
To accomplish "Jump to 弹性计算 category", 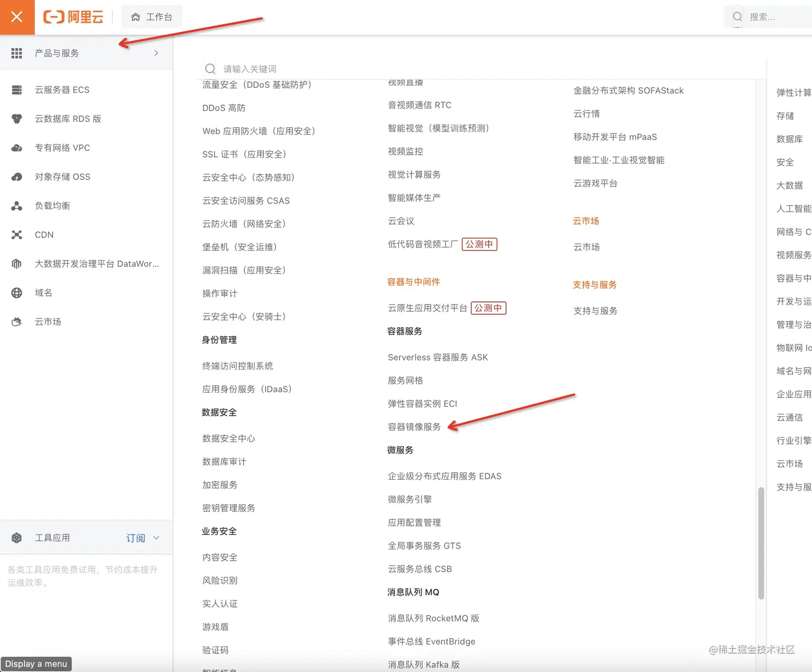I will (x=794, y=92).
